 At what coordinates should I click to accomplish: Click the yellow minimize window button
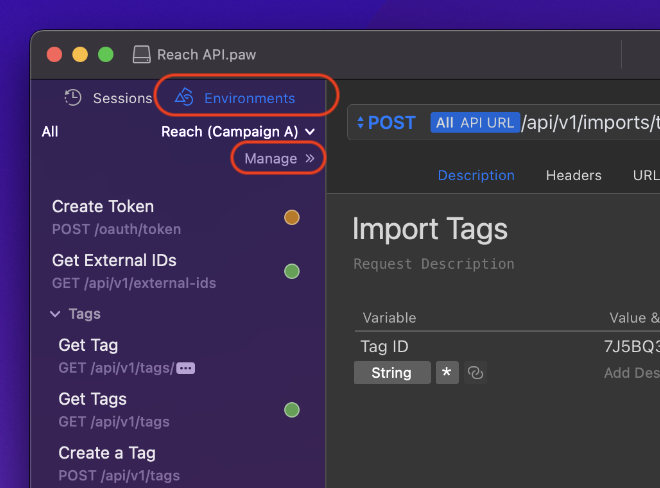point(80,55)
